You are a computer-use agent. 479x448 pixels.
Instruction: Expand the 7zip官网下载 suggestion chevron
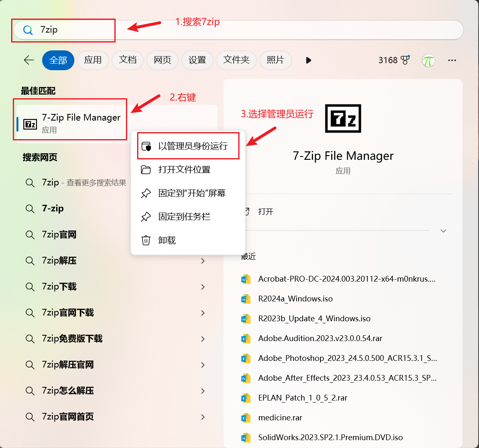[x=203, y=313]
